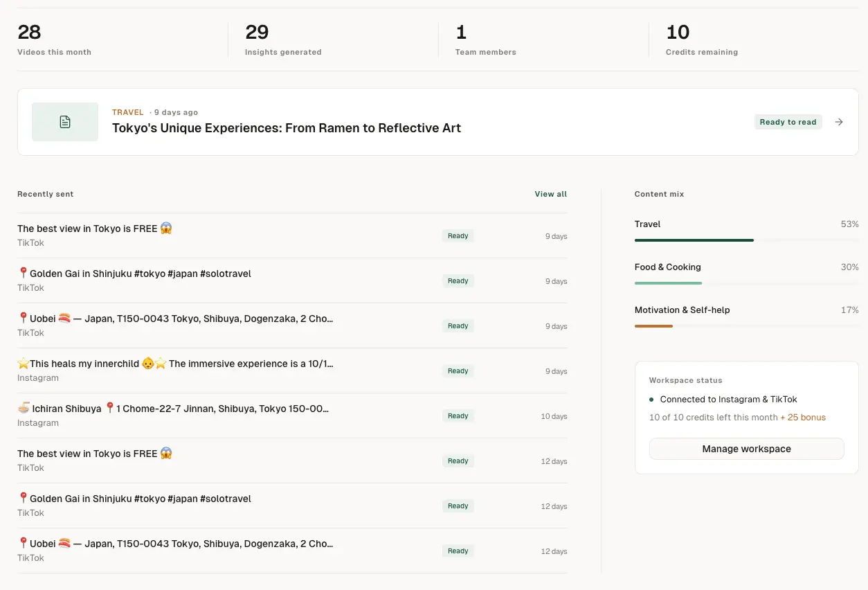Click the '1 Team members' stat

(485, 40)
